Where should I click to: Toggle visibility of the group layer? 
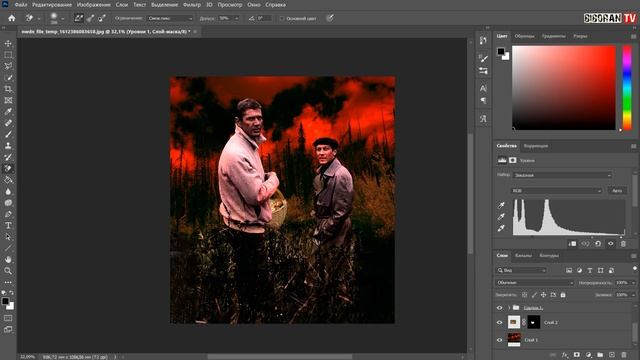tap(500, 308)
